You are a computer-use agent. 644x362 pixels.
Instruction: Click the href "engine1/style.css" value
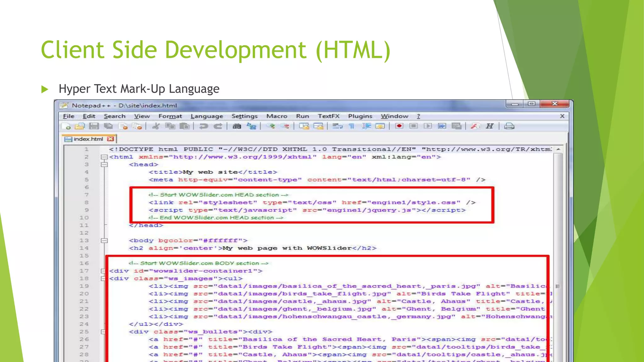tap(414, 203)
